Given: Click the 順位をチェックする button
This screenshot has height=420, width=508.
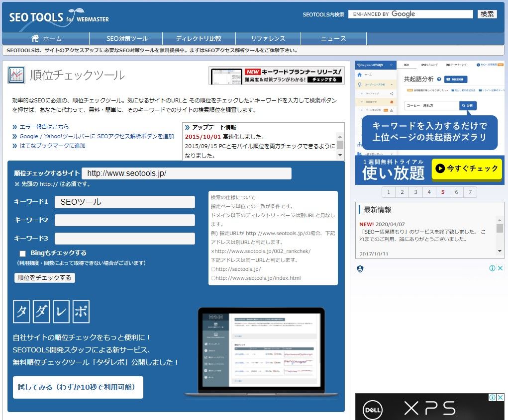Looking at the screenshot, I should coord(45,278).
